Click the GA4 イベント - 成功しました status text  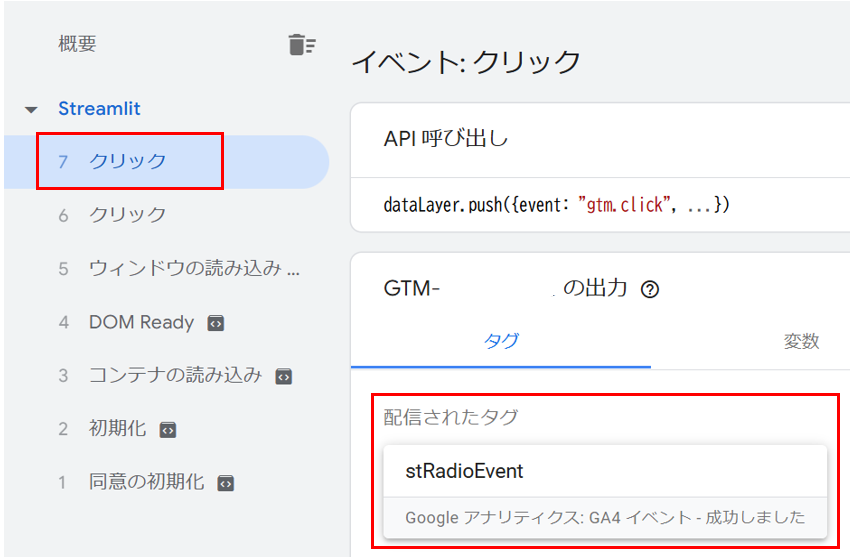coord(605,517)
